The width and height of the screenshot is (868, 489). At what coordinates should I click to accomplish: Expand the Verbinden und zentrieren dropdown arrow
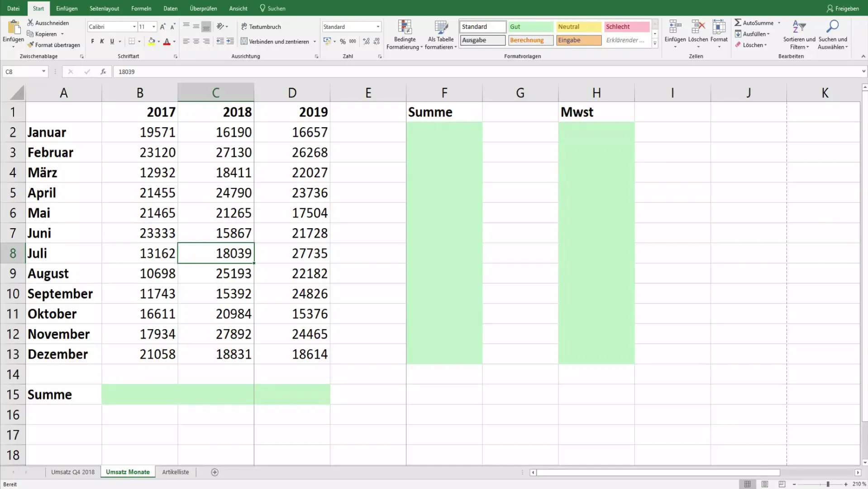315,42
